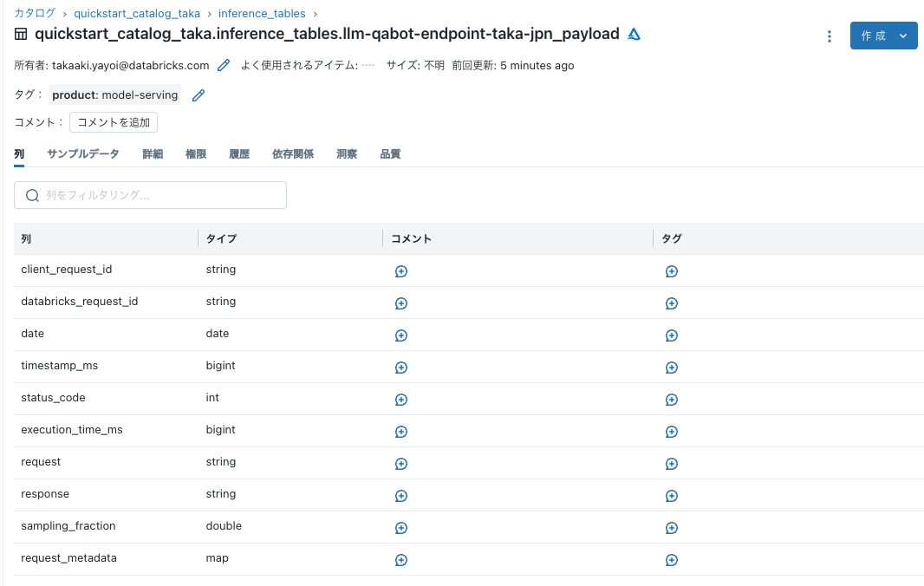The width and height of the screenshot is (924, 586).
Task: Add a comment to the date column
Action: (x=400, y=335)
